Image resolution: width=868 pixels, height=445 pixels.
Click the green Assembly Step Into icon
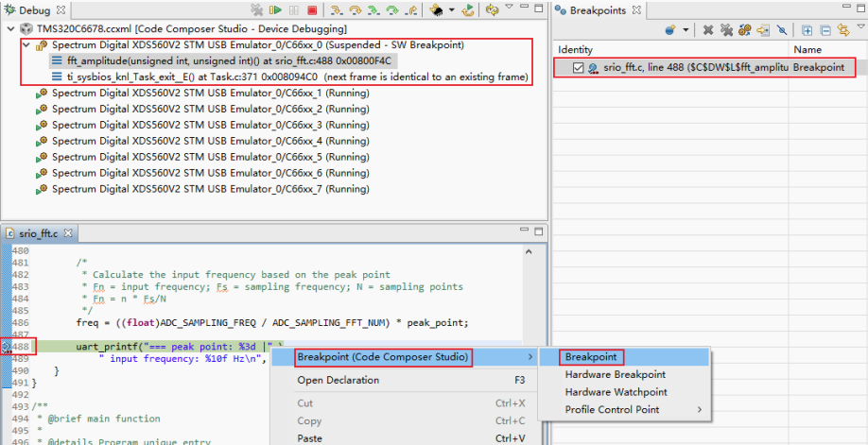click(373, 10)
